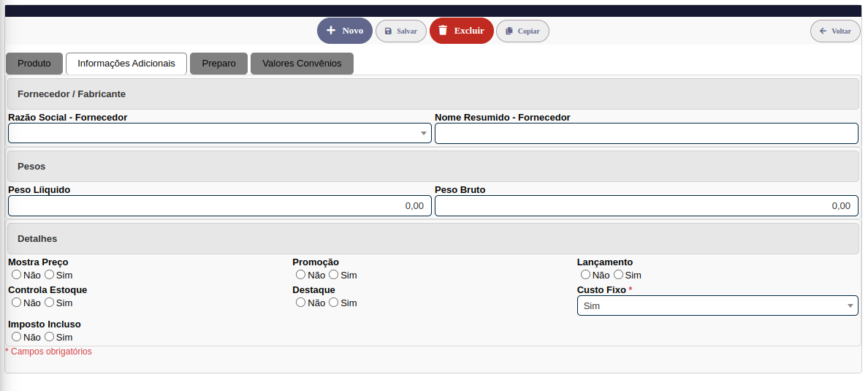Focus the Peso Líquido input field
The width and height of the screenshot is (868, 391).
pyautogui.click(x=219, y=206)
